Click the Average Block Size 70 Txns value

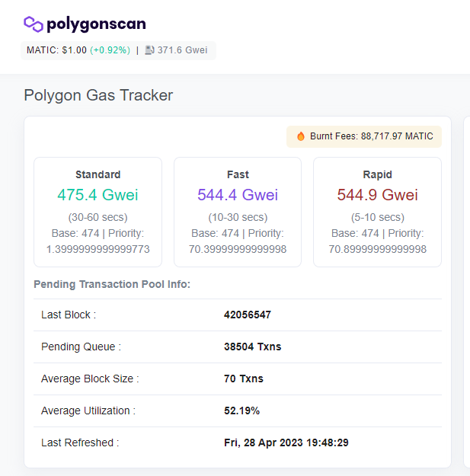[244, 379]
